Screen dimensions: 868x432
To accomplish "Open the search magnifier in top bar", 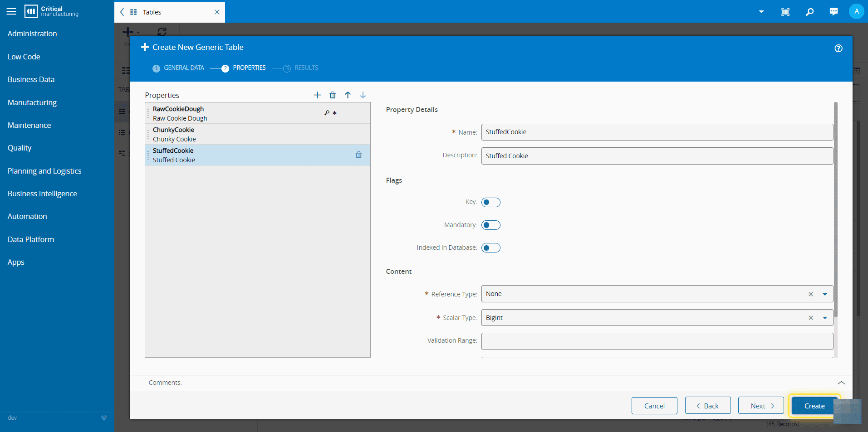I will 809,12.
